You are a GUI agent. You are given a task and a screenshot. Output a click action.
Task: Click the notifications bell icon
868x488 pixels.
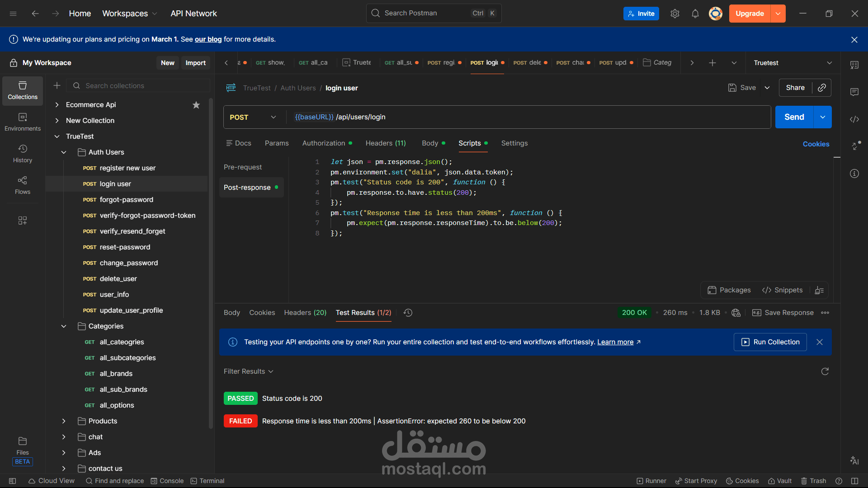pyautogui.click(x=695, y=14)
